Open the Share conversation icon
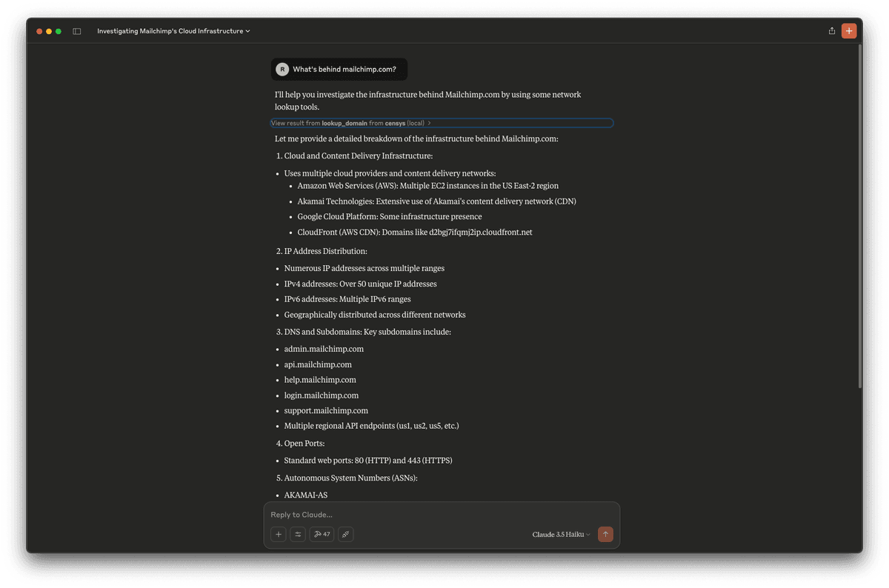 (832, 31)
